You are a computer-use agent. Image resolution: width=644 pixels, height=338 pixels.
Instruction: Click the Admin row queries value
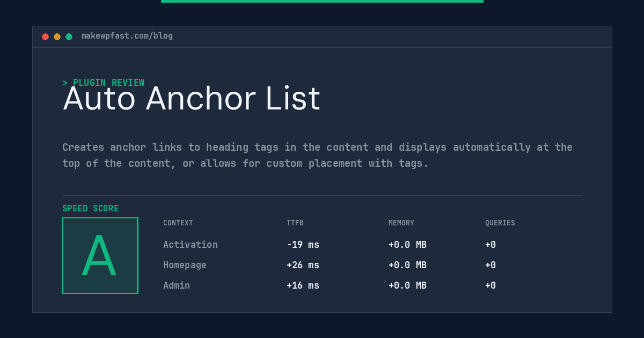tap(491, 285)
